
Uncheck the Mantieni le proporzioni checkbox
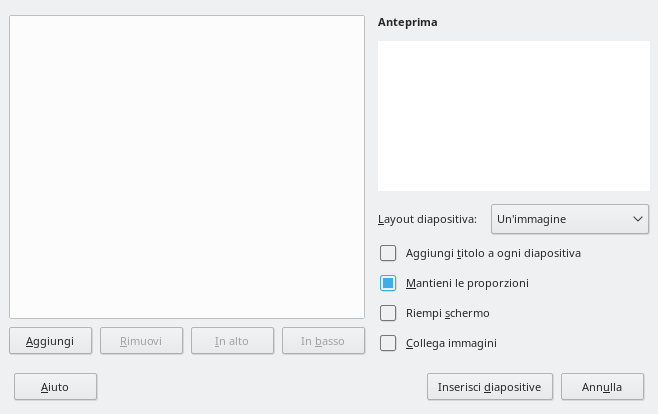388,283
